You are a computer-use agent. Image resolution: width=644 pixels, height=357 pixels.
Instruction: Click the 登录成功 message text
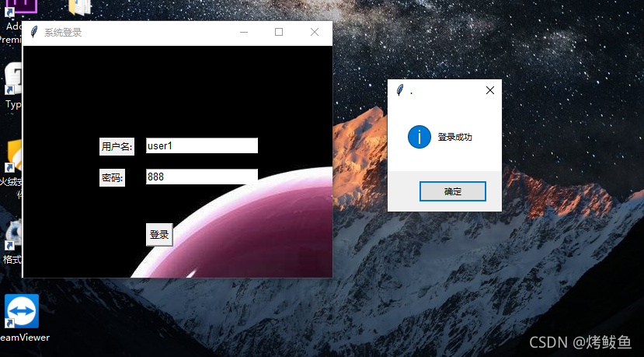click(454, 137)
